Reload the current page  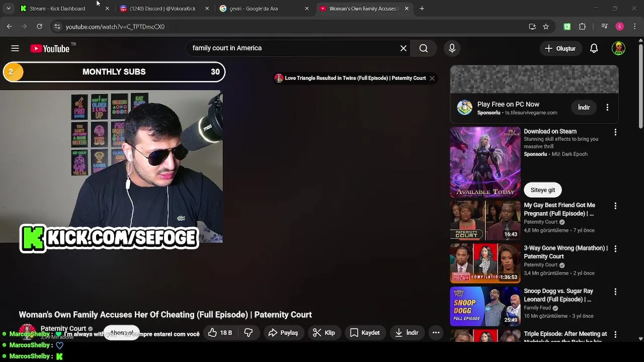39,27
